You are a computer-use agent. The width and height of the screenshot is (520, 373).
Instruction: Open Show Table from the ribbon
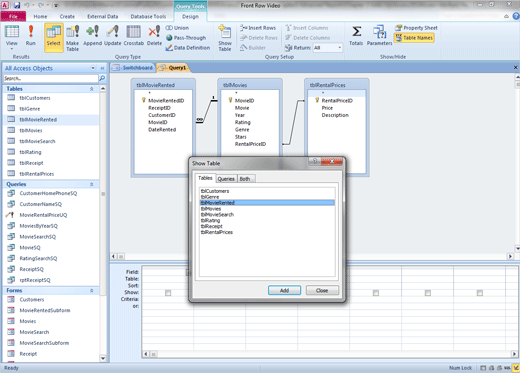[x=225, y=38]
